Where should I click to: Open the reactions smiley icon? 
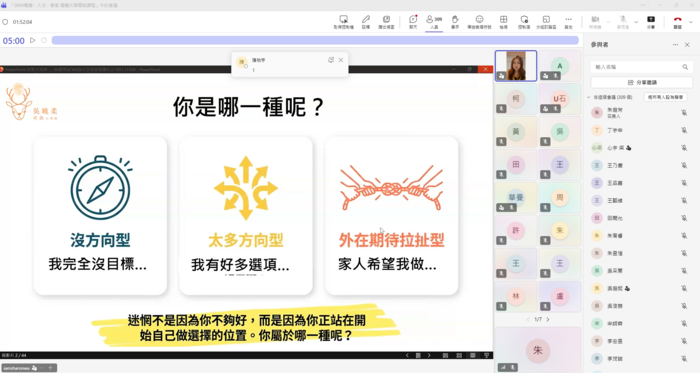click(x=479, y=21)
